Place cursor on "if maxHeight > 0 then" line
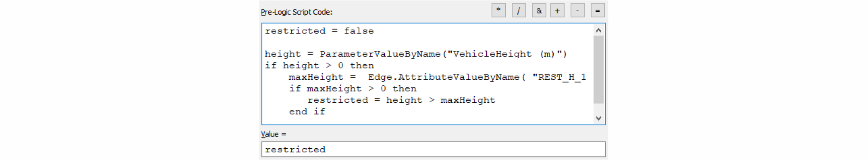 click(x=353, y=88)
